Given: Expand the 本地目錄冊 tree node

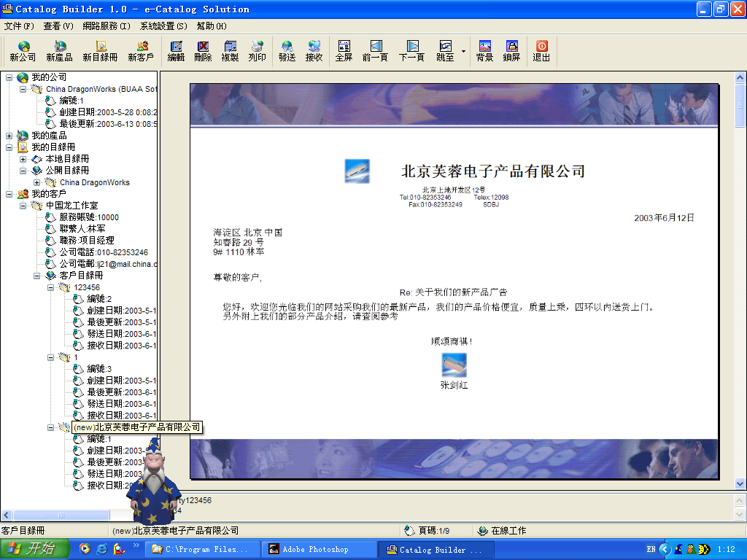Looking at the screenshot, I should (x=23, y=159).
